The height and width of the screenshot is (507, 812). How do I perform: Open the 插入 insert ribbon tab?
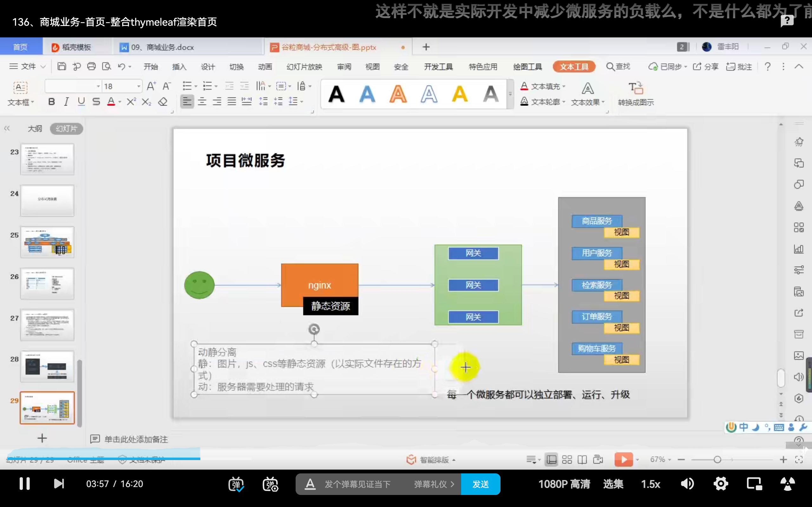click(179, 67)
